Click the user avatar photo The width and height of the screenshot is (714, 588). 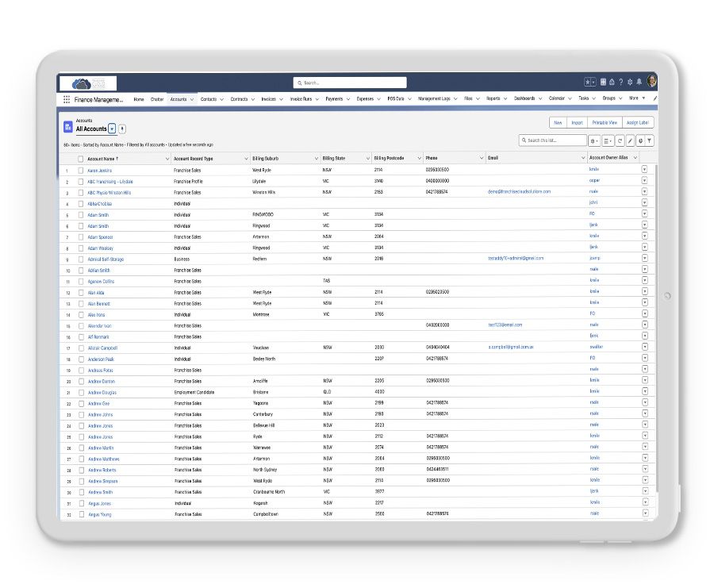click(651, 81)
